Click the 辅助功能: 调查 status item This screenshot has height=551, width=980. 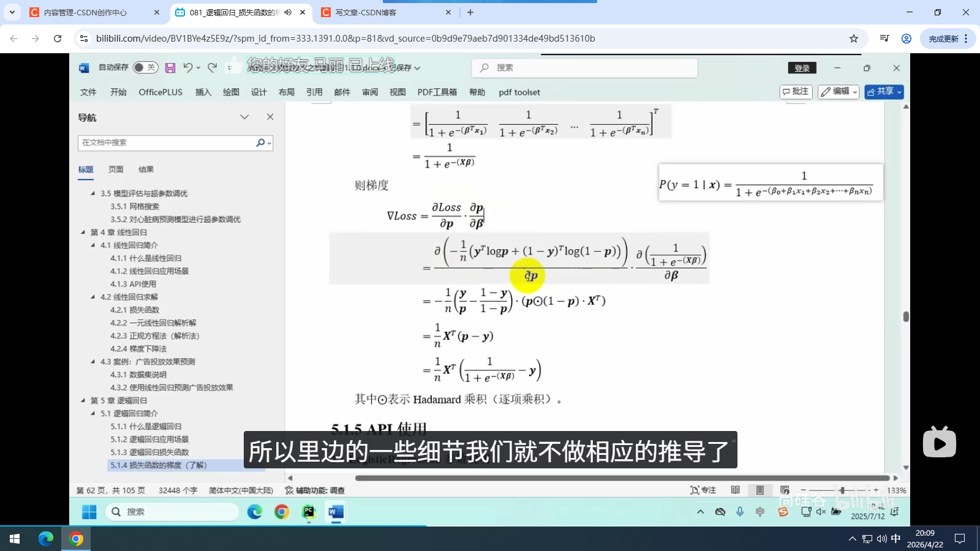coord(315,490)
